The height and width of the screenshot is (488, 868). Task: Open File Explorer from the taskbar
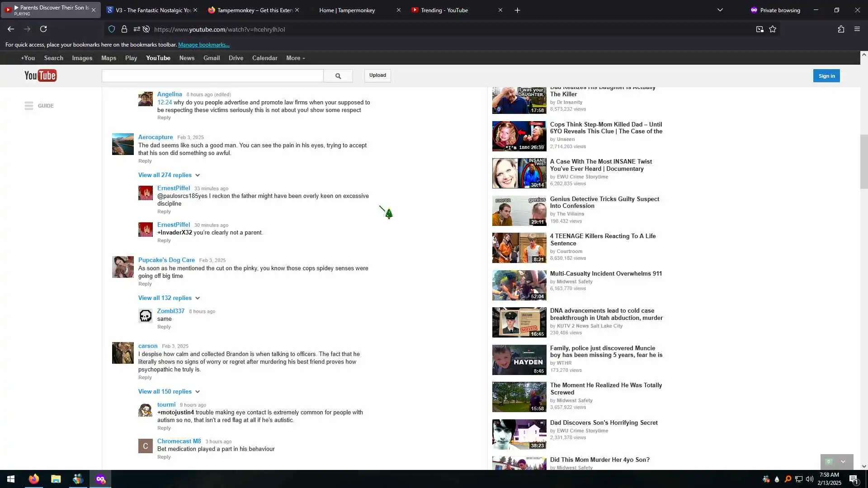click(56, 479)
